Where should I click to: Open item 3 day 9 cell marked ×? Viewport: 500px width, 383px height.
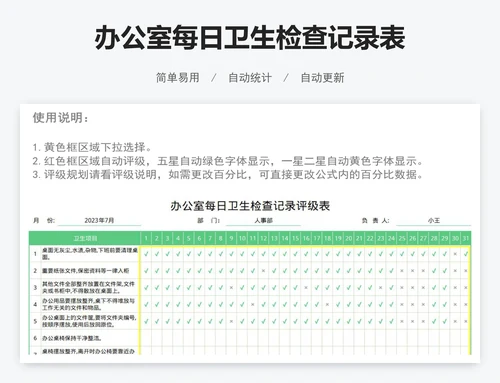231,287
